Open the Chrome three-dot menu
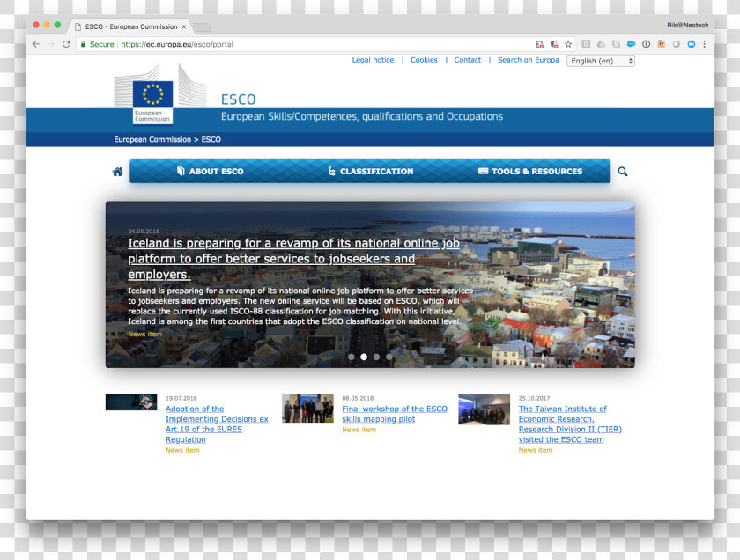Image resolution: width=740 pixels, height=560 pixels. [x=704, y=44]
